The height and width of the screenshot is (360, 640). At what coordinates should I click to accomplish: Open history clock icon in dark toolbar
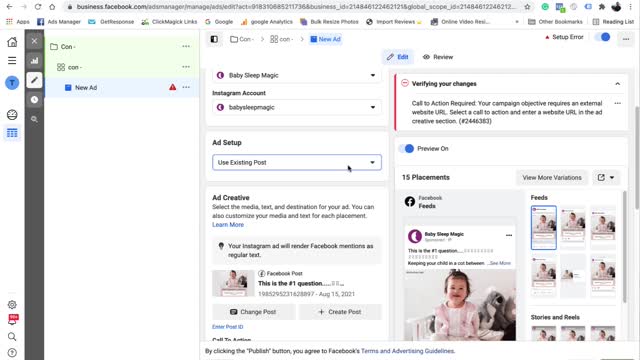point(34,100)
